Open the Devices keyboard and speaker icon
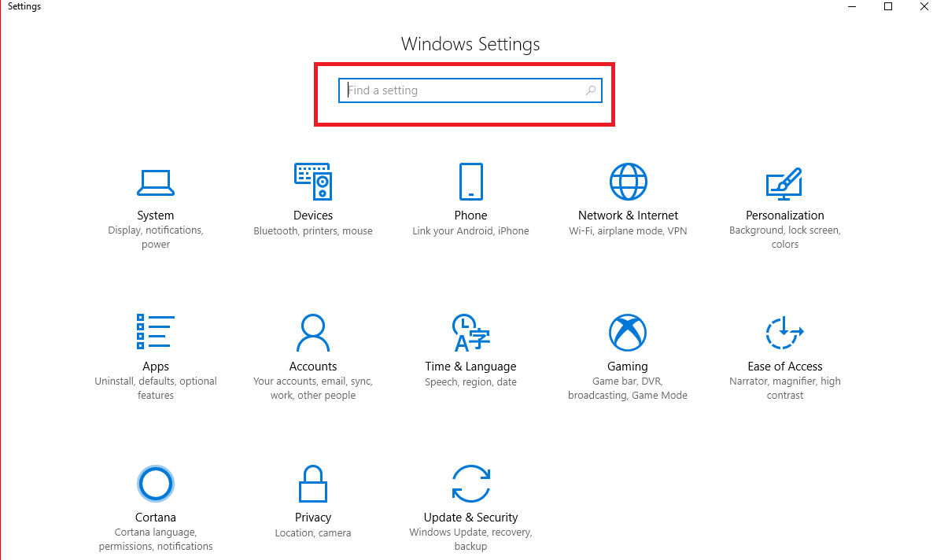The image size is (933, 560). tap(313, 182)
